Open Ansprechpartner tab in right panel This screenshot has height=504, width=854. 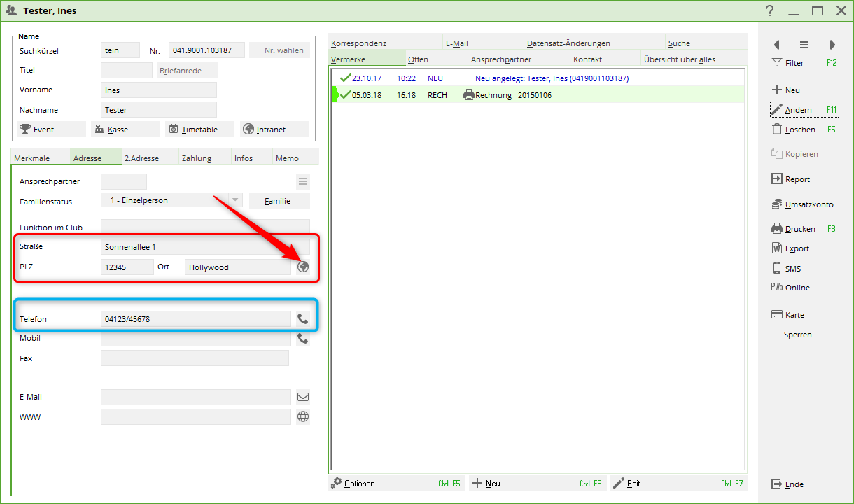click(520, 59)
